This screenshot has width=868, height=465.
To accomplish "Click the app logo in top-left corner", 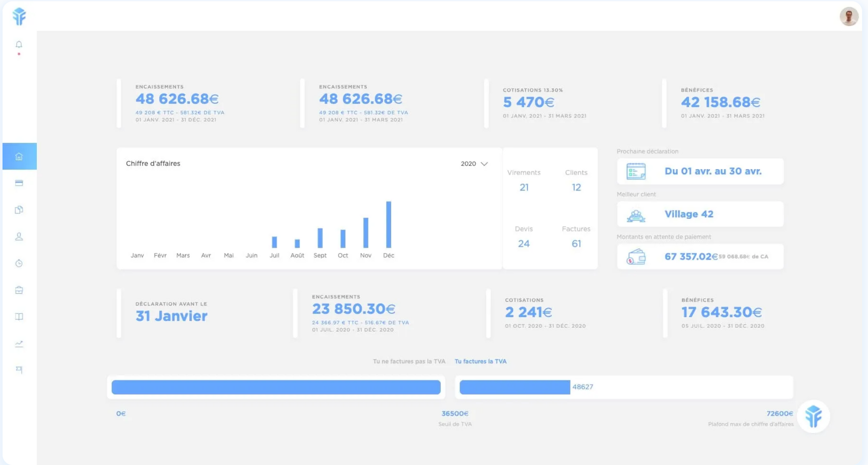I will (x=19, y=16).
